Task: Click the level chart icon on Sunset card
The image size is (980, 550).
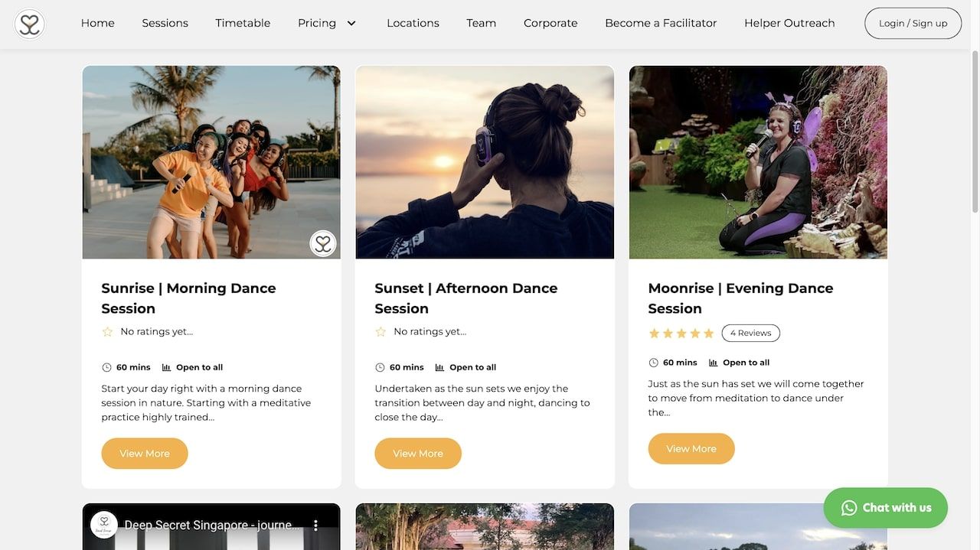Action: pos(440,367)
